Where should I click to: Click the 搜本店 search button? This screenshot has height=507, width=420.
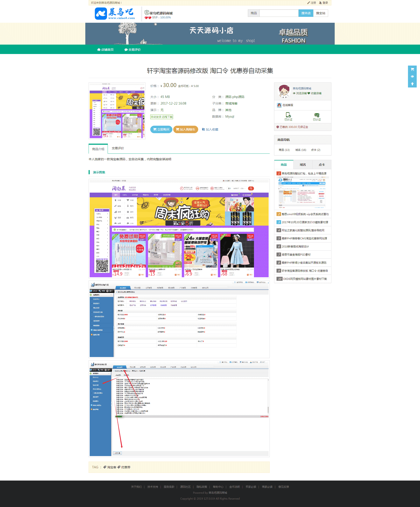tap(306, 13)
